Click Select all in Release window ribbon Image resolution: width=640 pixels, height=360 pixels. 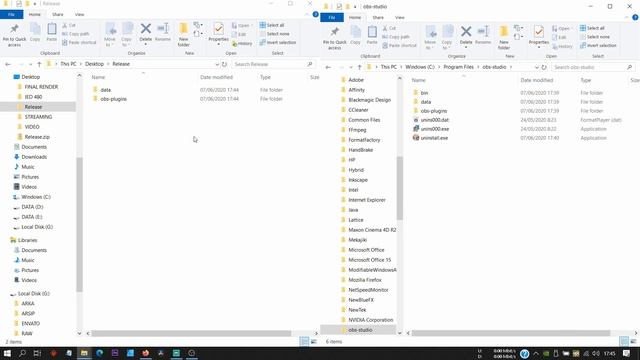pyautogui.click(x=272, y=25)
